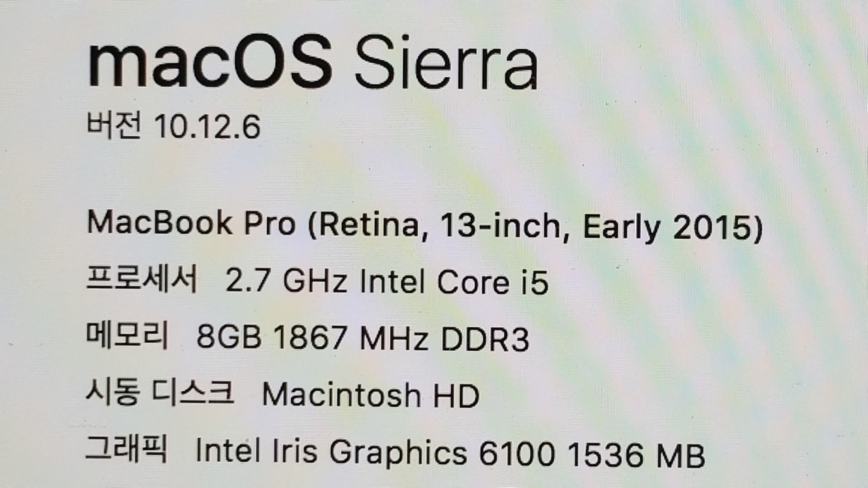
Task: Click the "8GB" memory amount
Action: (x=229, y=337)
